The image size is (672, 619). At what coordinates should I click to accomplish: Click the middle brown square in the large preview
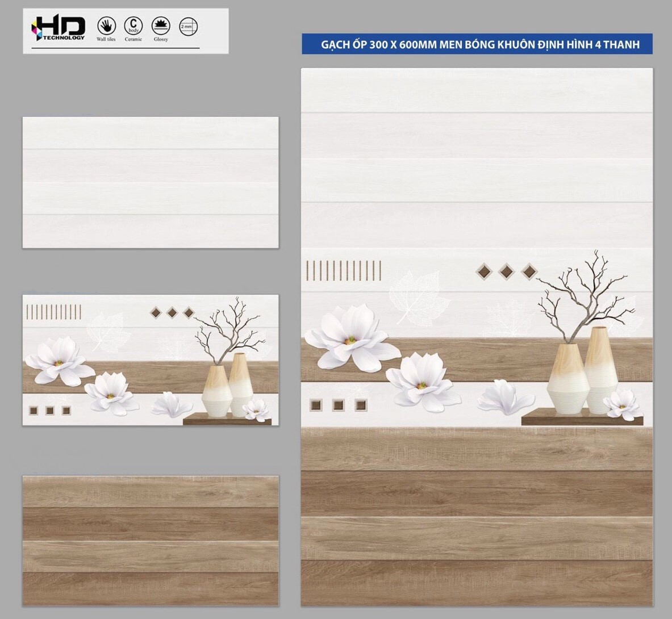pyautogui.click(x=339, y=405)
